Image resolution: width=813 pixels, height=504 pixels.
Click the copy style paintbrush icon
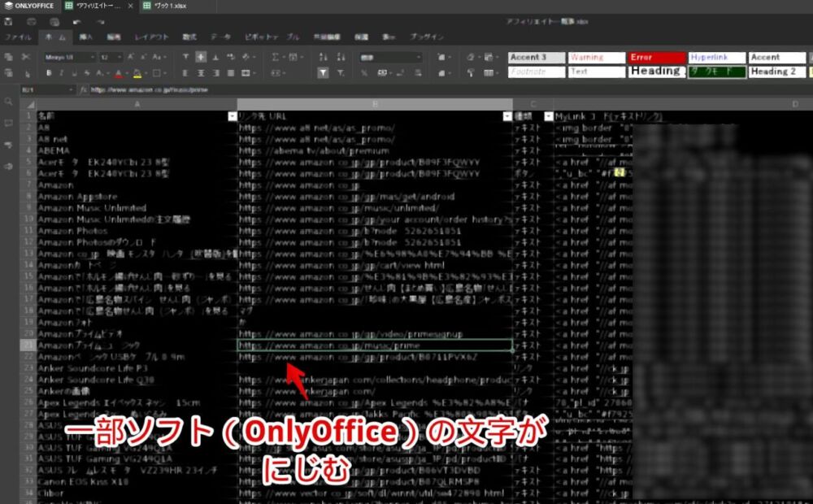[470, 73]
